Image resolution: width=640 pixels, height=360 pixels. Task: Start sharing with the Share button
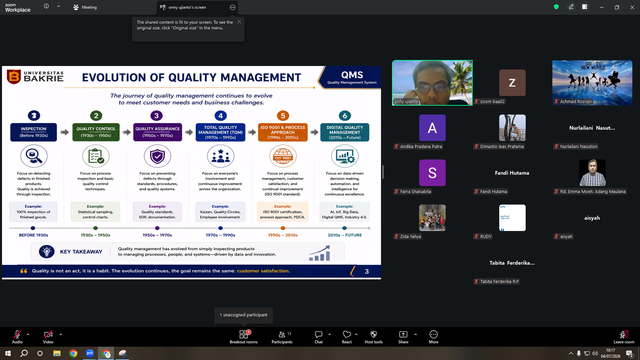[x=403, y=337]
